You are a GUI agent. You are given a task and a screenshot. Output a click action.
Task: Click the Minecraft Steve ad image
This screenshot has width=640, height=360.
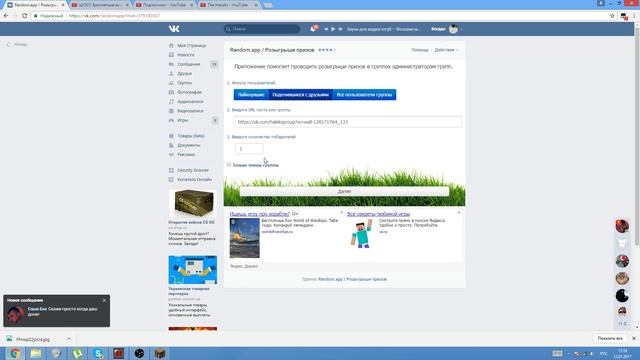click(362, 233)
